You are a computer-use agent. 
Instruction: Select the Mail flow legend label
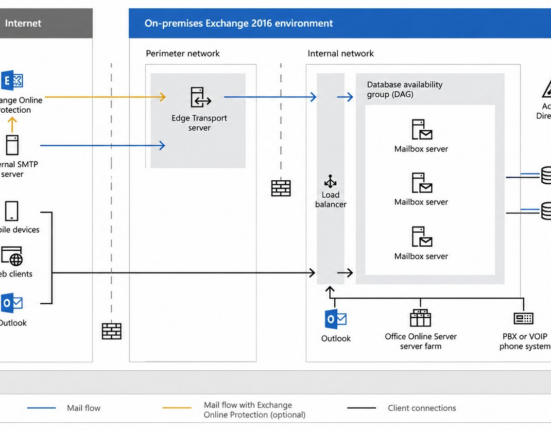point(84,408)
